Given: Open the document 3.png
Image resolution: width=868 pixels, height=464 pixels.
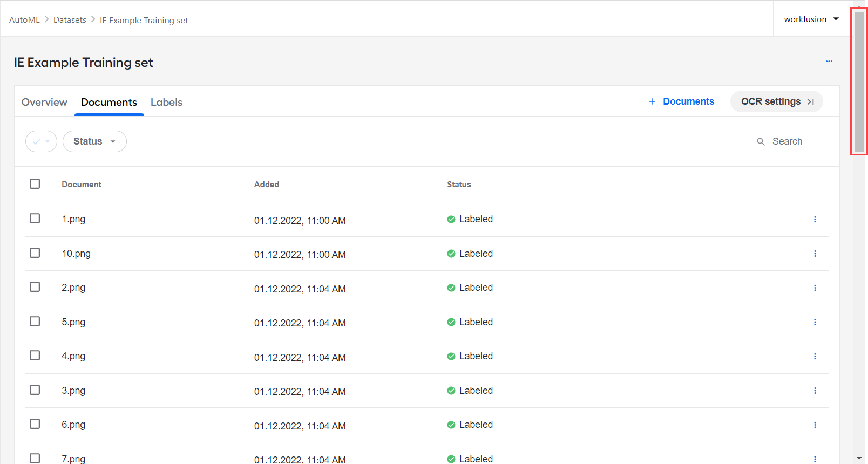Looking at the screenshot, I should [73, 391].
